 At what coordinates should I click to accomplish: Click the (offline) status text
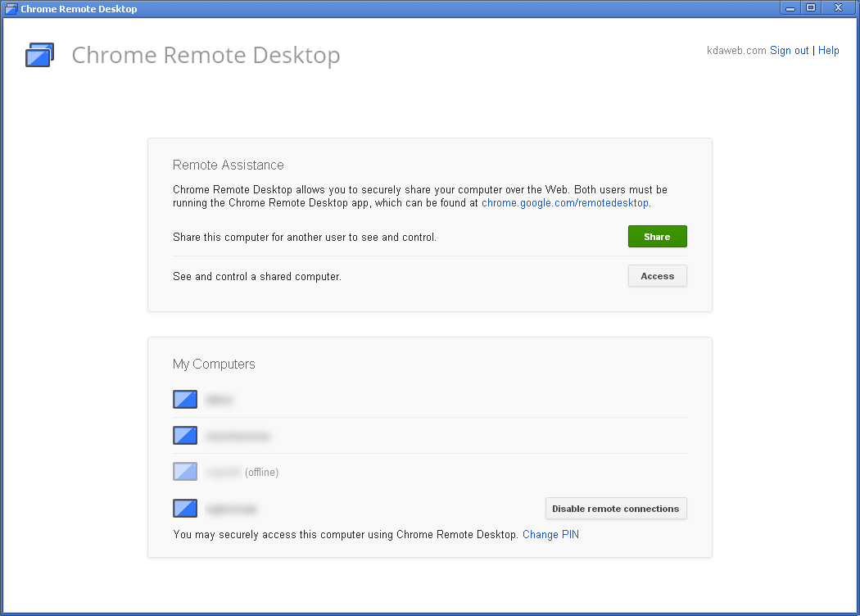(261, 473)
